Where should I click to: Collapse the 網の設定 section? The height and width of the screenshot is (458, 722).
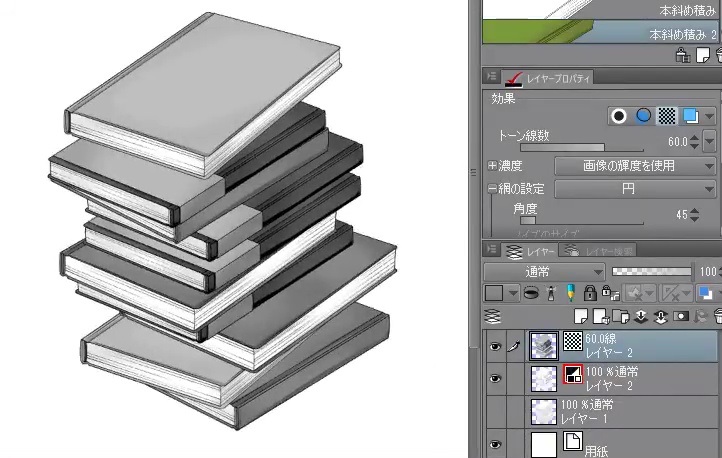(492, 188)
